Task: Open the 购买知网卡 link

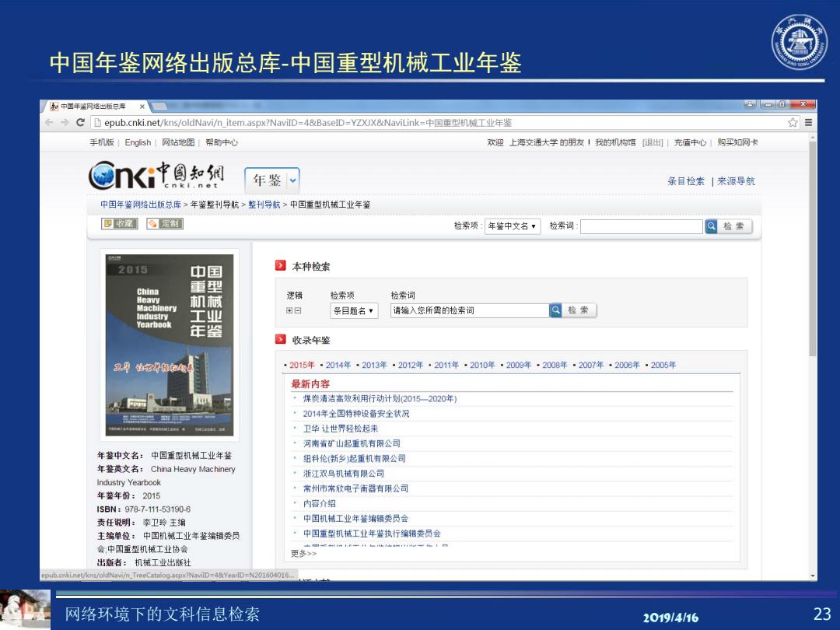Action: pyautogui.click(x=737, y=142)
